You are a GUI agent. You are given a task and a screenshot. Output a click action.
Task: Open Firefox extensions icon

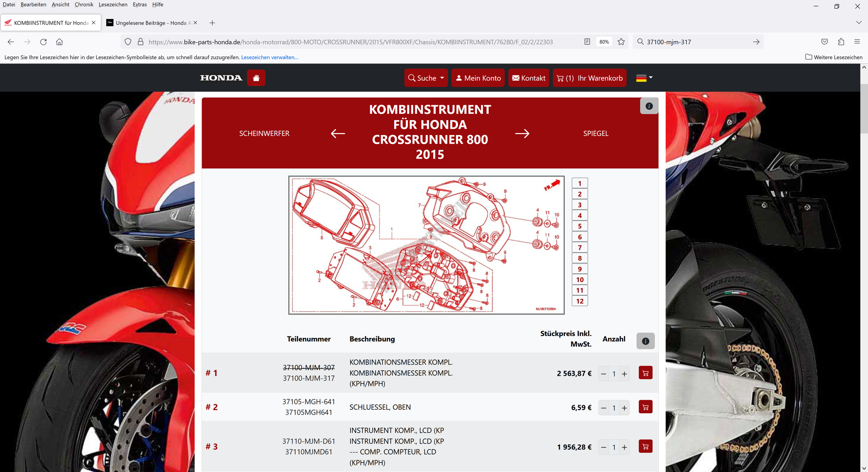(x=841, y=42)
